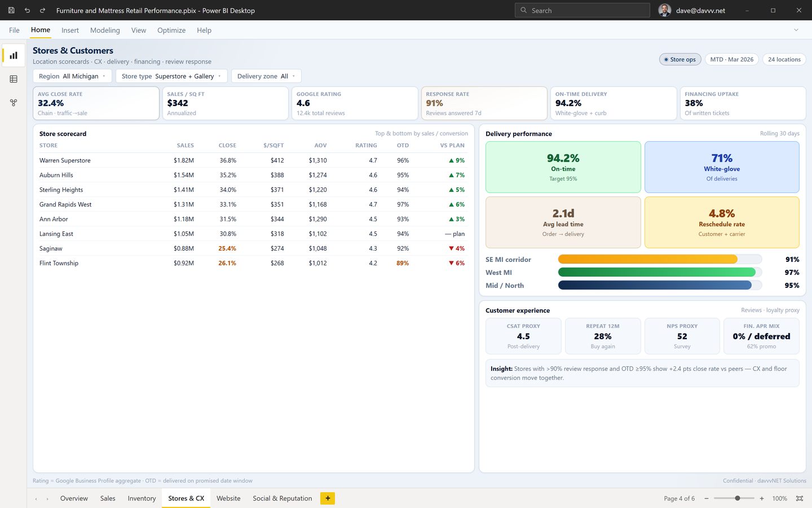Click in the Search box
This screenshot has width=812, height=508.
[582, 10]
